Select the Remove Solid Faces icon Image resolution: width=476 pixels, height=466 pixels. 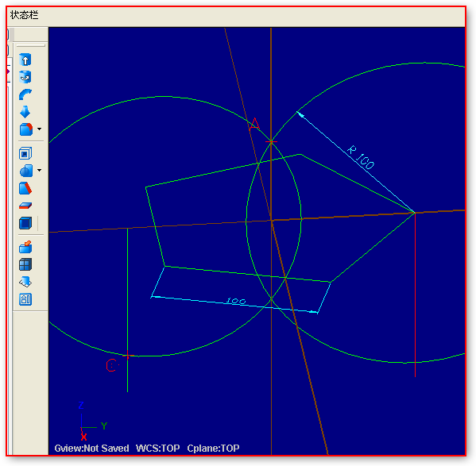point(25,247)
